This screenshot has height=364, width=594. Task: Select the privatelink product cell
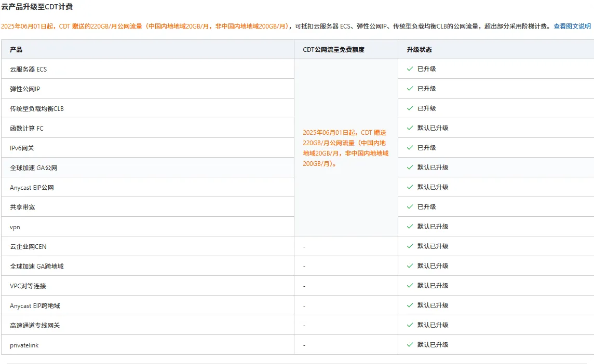click(148, 344)
